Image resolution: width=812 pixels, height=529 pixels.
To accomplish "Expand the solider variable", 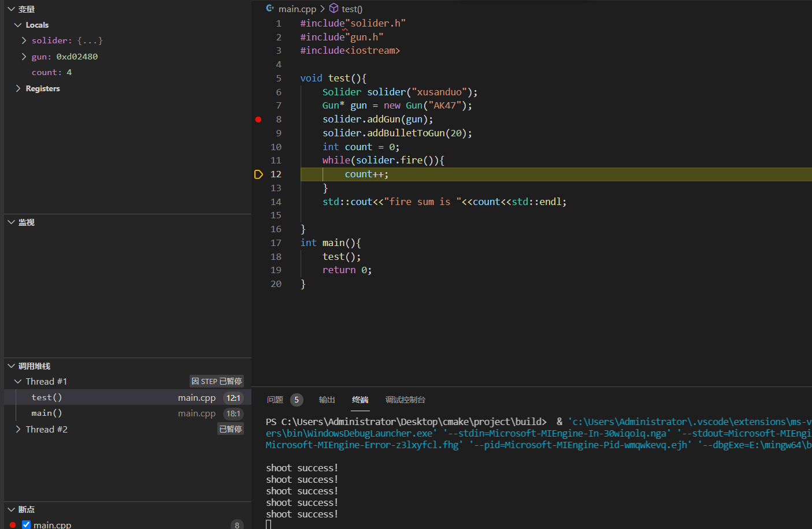I will tap(24, 40).
